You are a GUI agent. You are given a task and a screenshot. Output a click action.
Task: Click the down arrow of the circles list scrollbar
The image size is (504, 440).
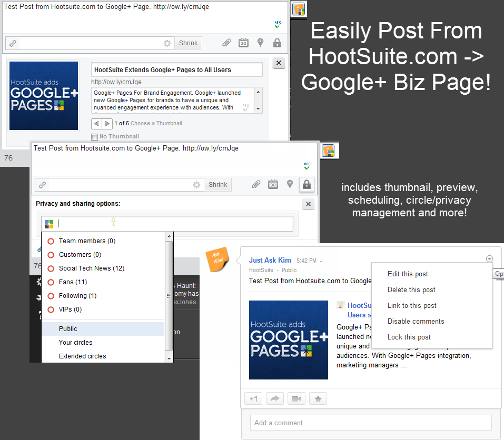[169, 359]
